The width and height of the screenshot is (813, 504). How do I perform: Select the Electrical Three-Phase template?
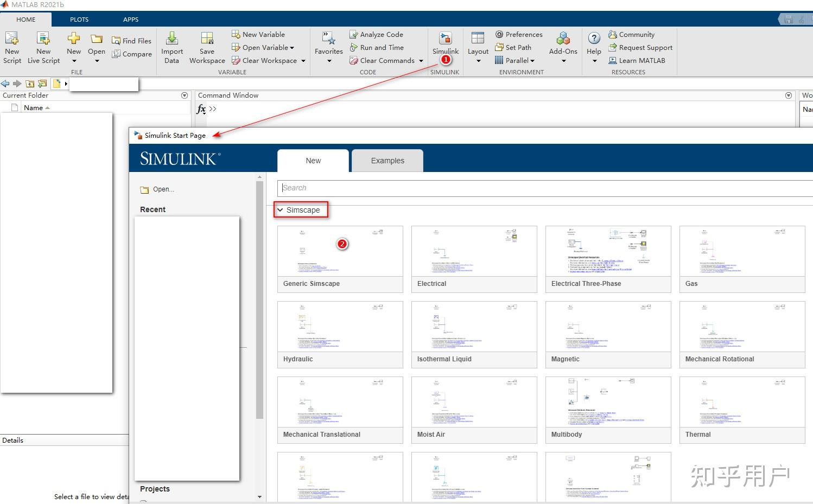point(608,259)
